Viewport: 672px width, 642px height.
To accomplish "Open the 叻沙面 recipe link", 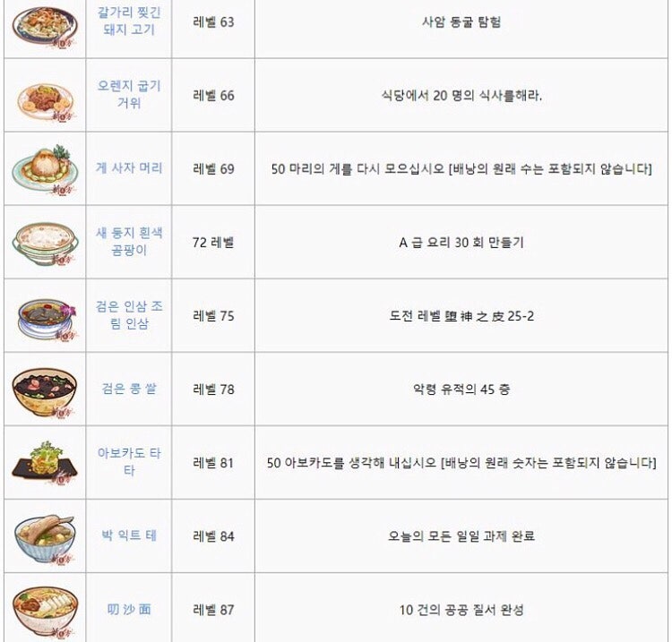I will point(128,609).
